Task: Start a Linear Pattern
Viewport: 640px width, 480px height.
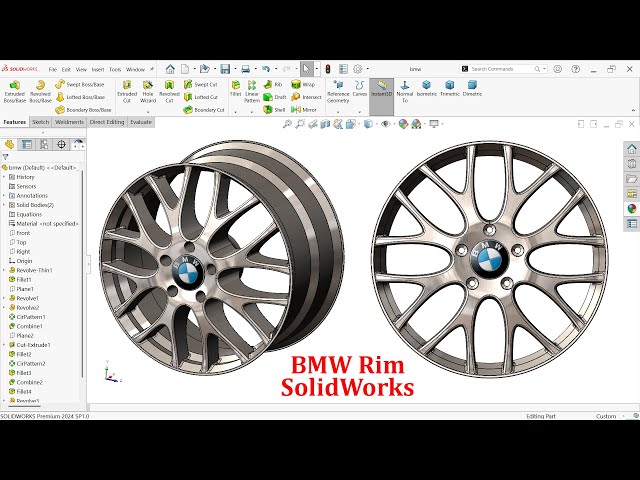Action: tap(252, 91)
